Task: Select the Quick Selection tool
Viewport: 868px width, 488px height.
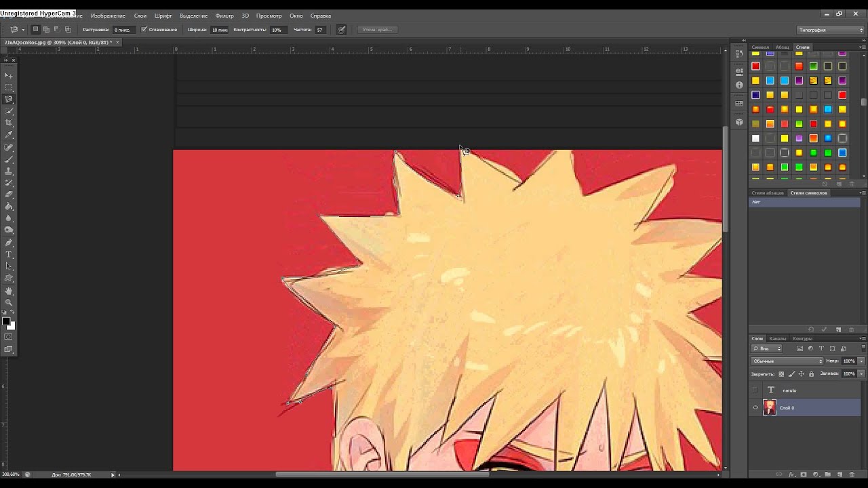Action: coord(9,111)
